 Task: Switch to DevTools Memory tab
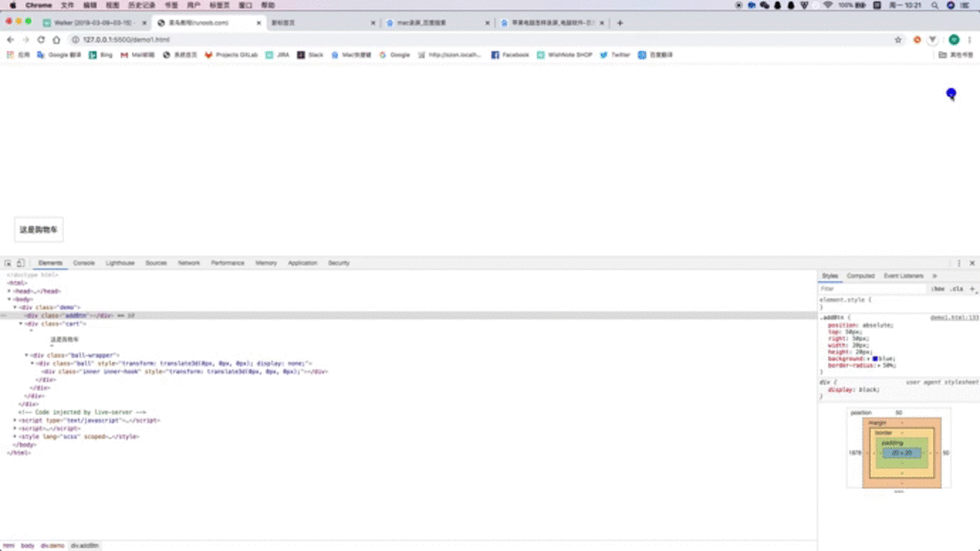coord(266,263)
